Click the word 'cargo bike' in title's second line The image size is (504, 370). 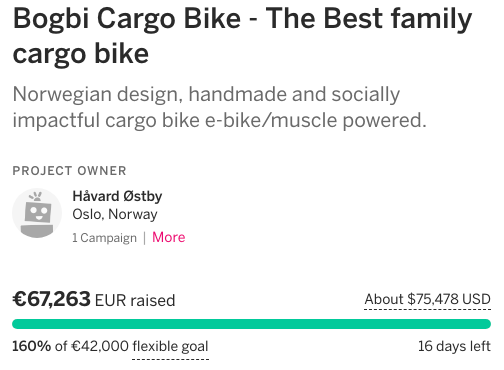pyautogui.click(x=81, y=54)
